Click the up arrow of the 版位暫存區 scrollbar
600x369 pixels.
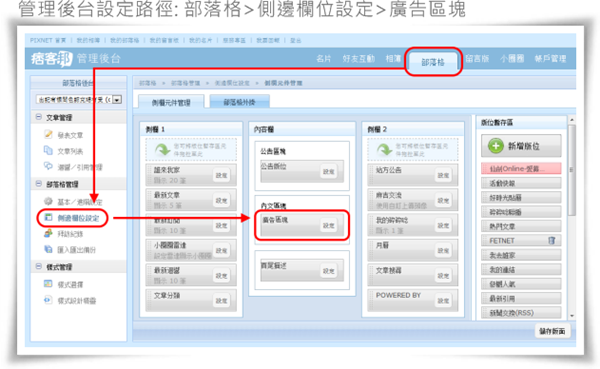[572, 120]
